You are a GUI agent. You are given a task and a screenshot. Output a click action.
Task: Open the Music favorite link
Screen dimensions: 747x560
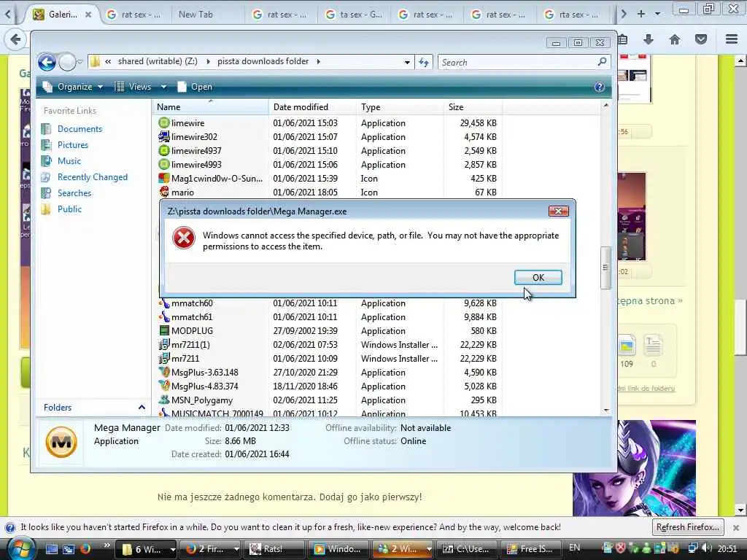(x=69, y=161)
